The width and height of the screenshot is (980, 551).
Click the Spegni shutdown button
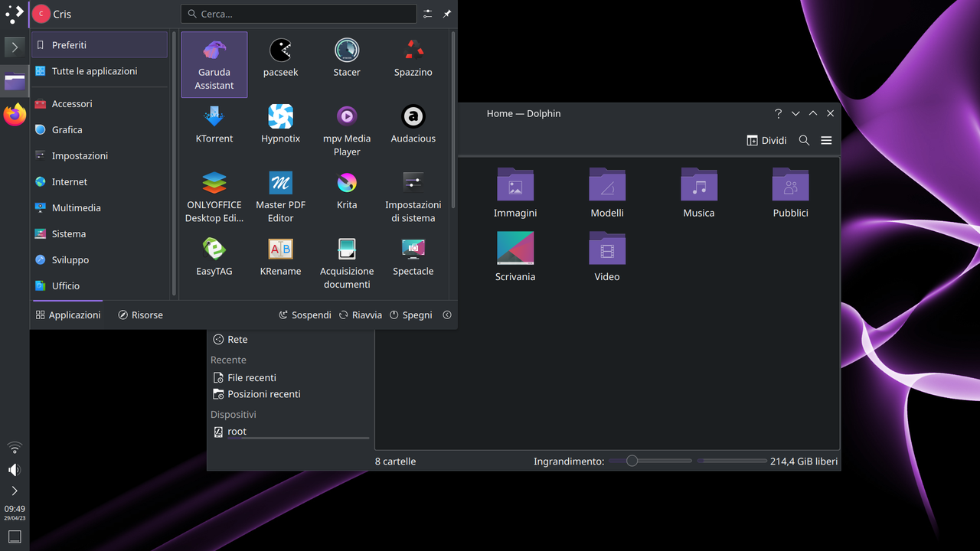pyautogui.click(x=411, y=315)
